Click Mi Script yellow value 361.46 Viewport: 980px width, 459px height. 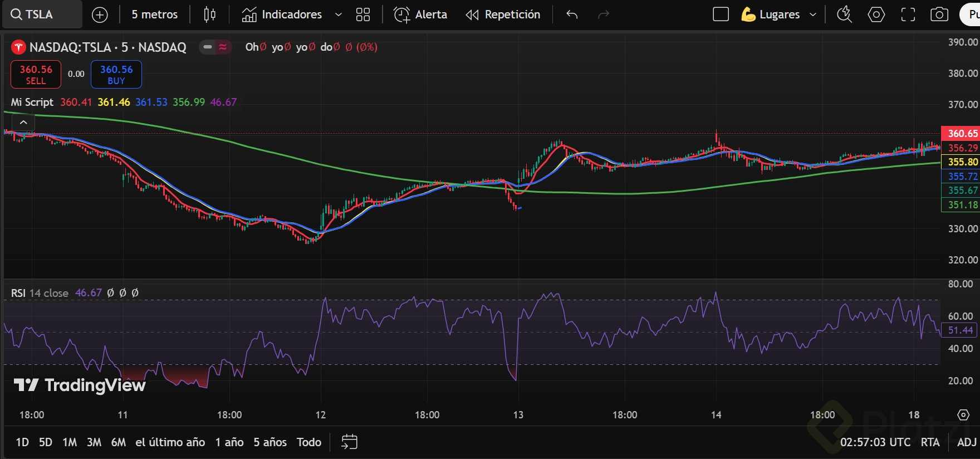(x=114, y=102)
